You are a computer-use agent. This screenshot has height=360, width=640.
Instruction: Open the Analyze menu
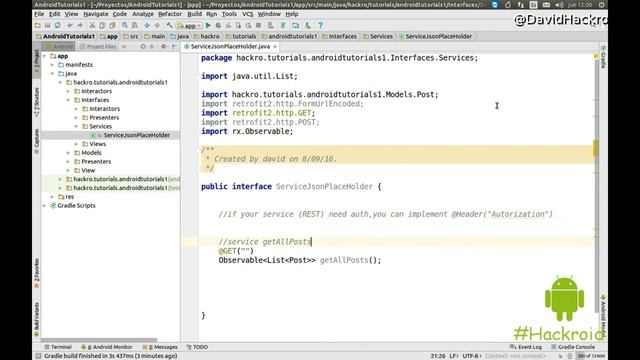point(143,14)
